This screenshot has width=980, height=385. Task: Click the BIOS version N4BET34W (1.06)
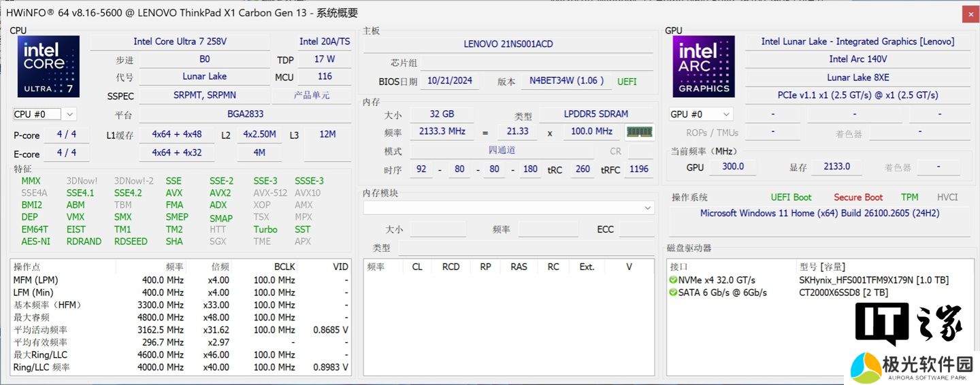[566, 81]
